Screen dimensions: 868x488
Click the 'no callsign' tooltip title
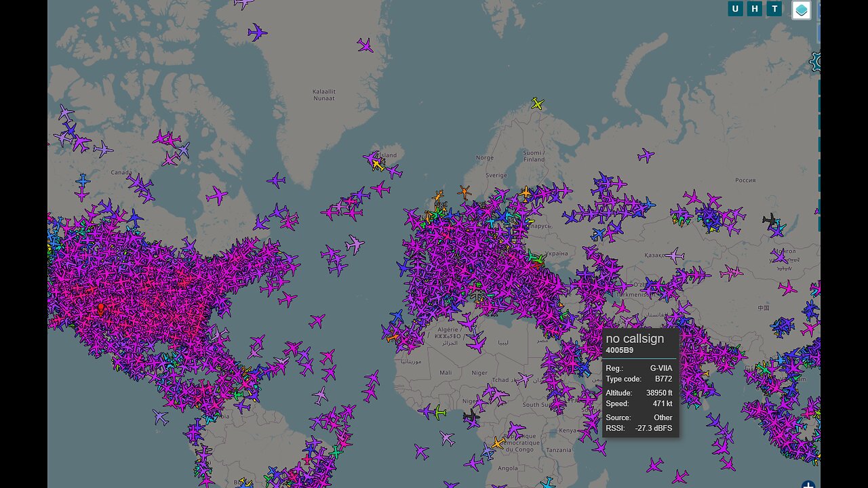coord(635,338)
